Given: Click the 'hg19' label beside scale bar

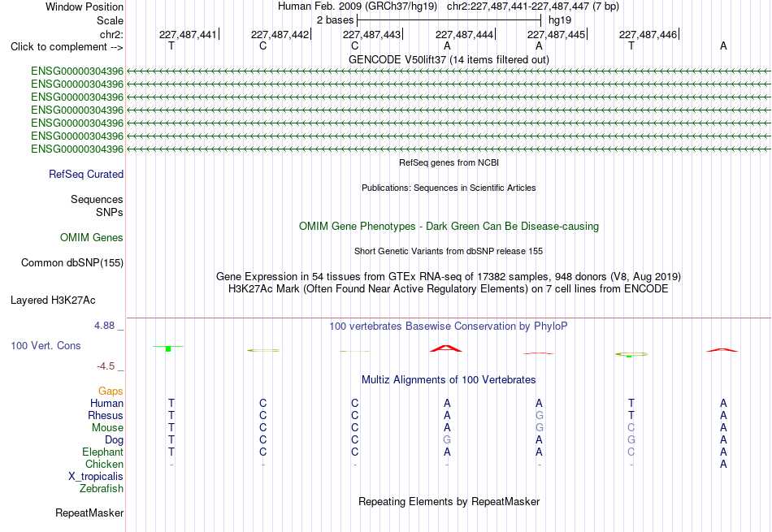Looking at the screenshot, I should click(560, 20).
